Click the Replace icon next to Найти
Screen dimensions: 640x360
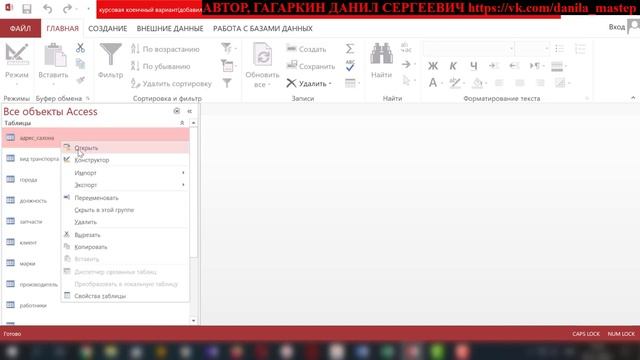tap(406, 47)
